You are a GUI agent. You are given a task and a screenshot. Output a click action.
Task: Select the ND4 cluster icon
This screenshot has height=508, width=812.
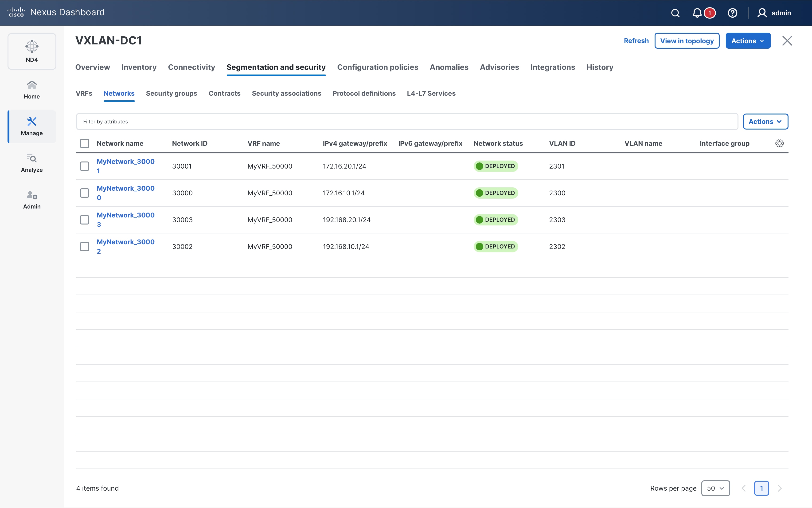32,51
